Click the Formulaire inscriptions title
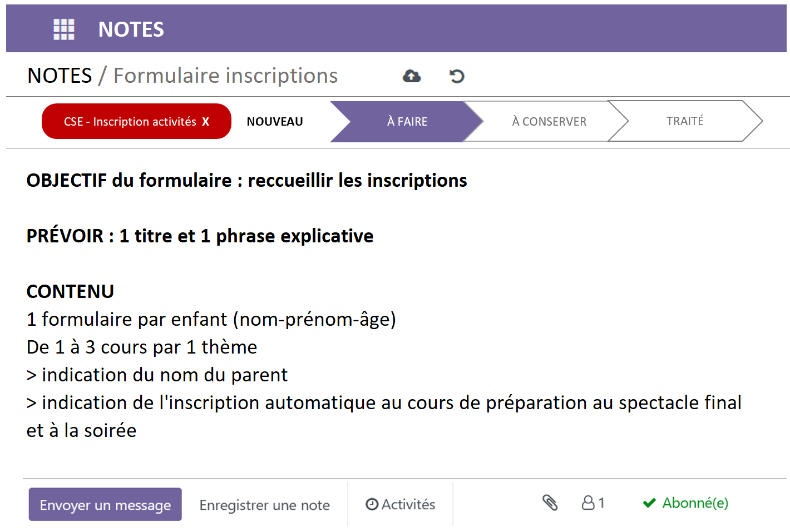This screenshot has width=790, height=532. 225,76
